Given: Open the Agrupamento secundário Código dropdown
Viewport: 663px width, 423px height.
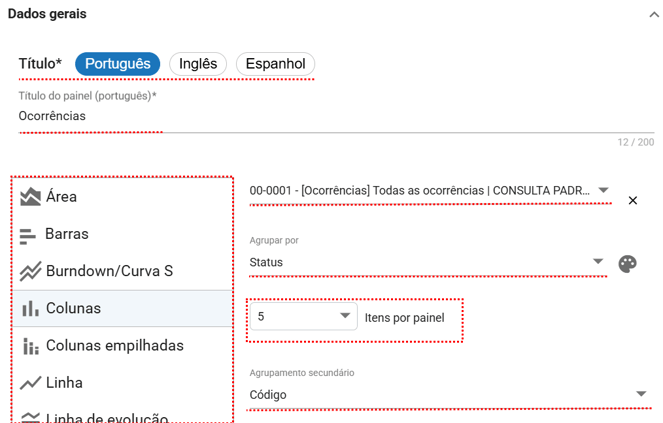Looking at the screenshot, I should click(x=641, y=394).
